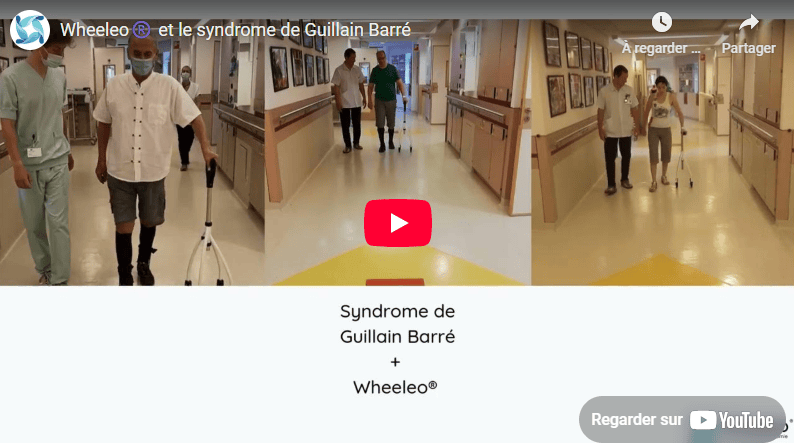
Task: Click the 'Wheeleo®' caption below the video
Action: point(395,387)
